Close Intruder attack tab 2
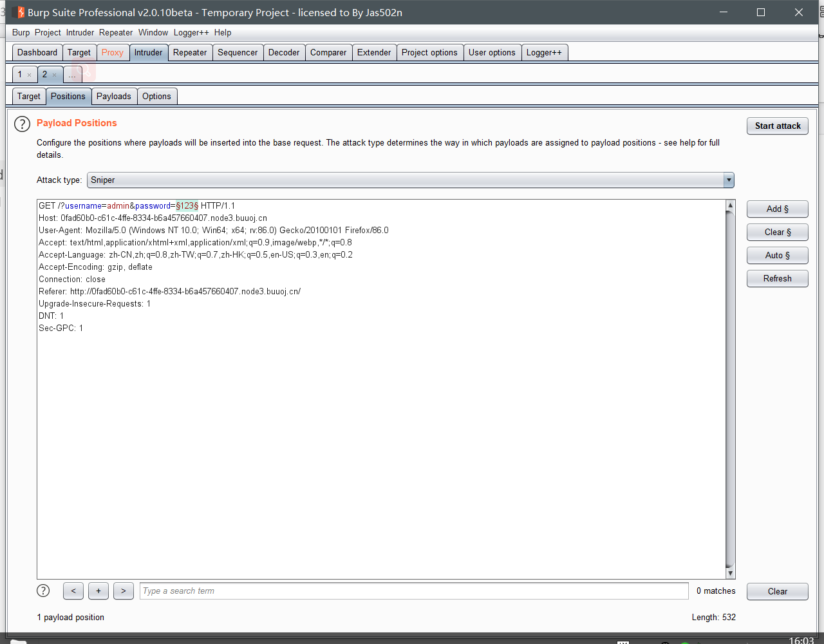Viewport: 824px width, 644px height. tap(54, 75)
